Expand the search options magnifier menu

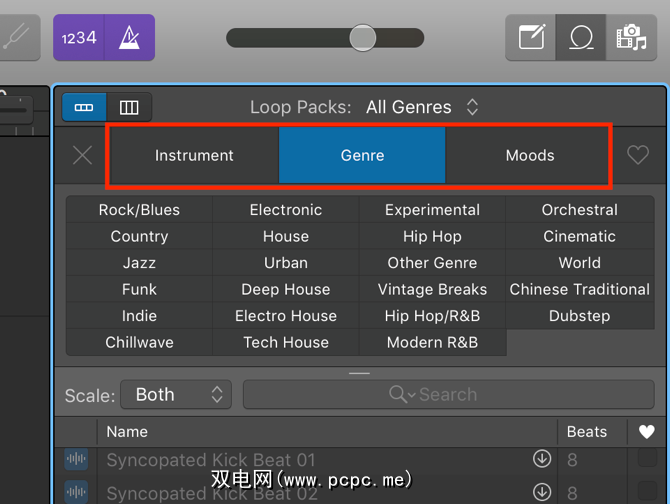coord(402,394)
